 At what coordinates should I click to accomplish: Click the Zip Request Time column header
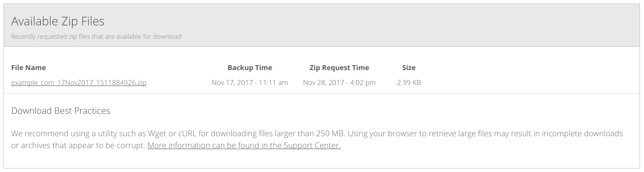339,68
